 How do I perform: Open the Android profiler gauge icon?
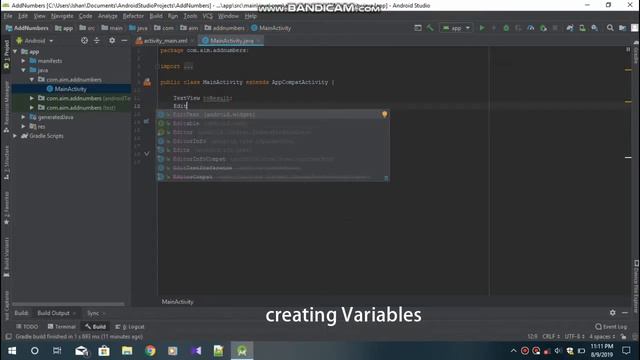[x=531, y=28]
